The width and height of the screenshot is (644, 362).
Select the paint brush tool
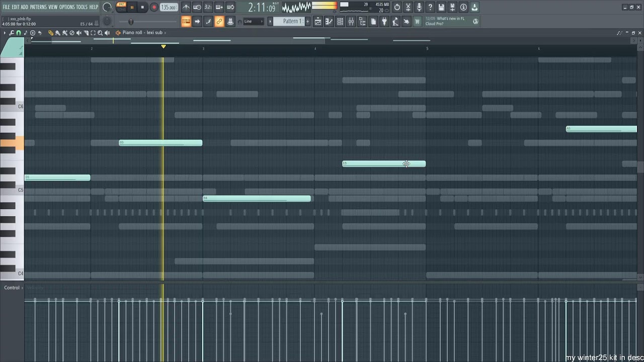[58, 33]
